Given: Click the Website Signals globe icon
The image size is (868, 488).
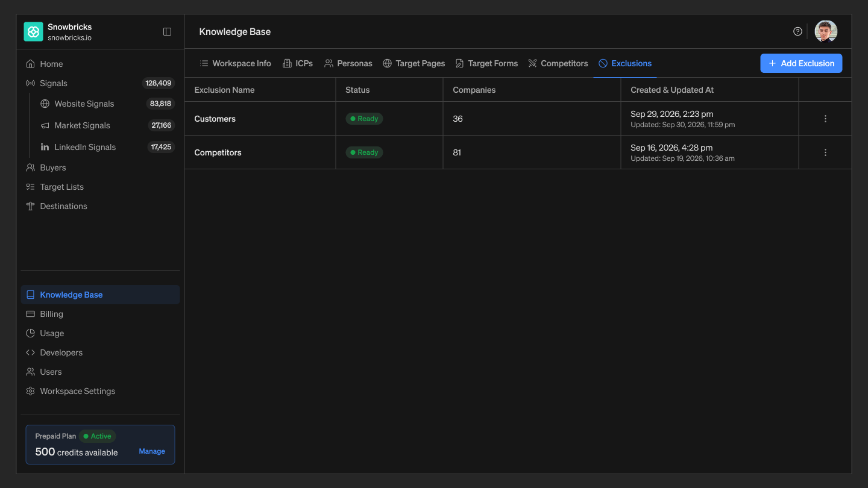Looking at the screenshot, I should (45, 104).
